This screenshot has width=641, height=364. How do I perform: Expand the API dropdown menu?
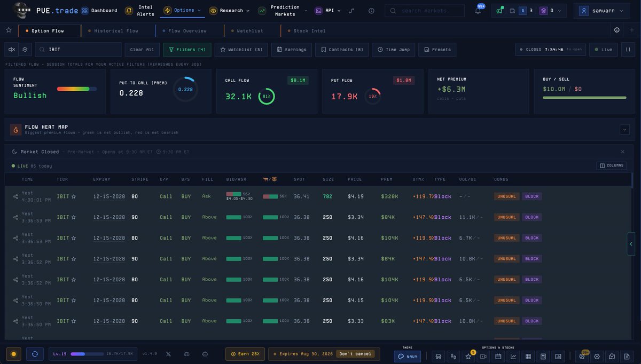point(327,10)
